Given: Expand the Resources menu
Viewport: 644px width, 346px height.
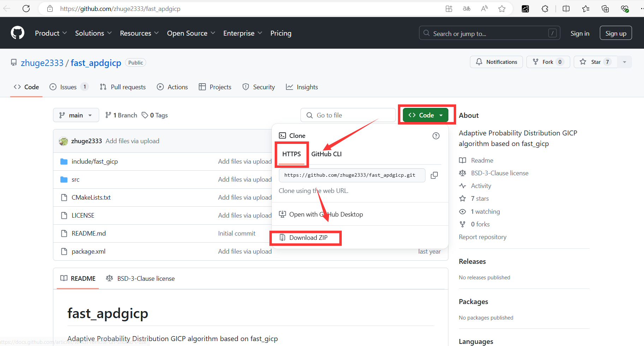Looking at the screenshot, I should tap(139, 33).
